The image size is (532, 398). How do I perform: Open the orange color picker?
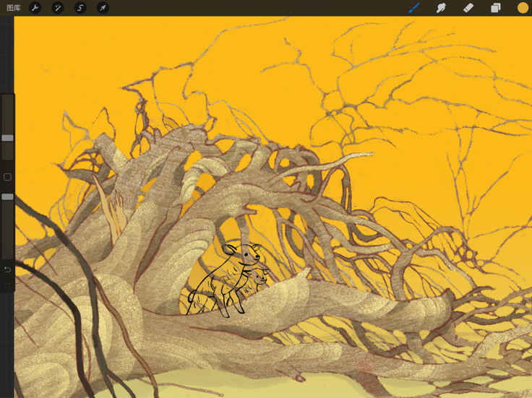coord(523,8)
